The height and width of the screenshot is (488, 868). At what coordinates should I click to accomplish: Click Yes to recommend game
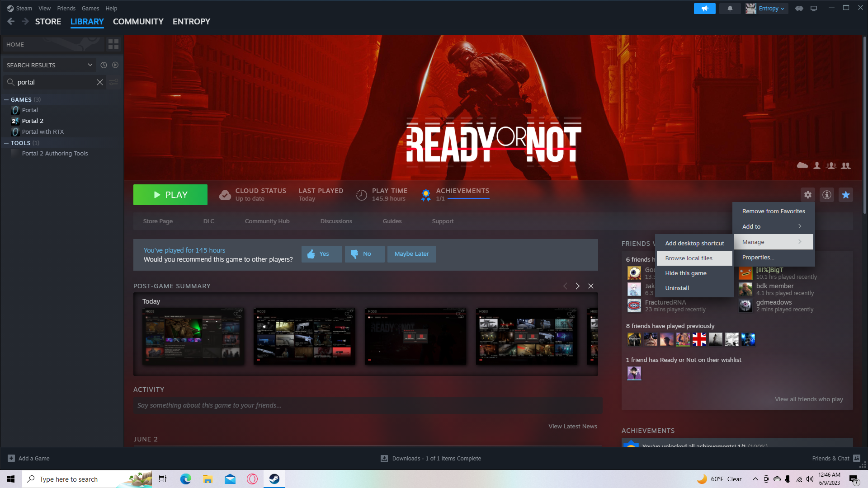[x=321, y=254]
